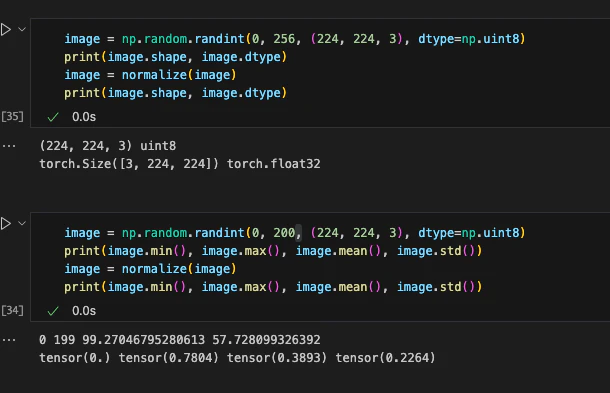Image resolution: width=610 pixels, height=393 pixels.
Task: Place cursor on 'image = normalize(image)' in cell [35]
Action: pos(150,75)
